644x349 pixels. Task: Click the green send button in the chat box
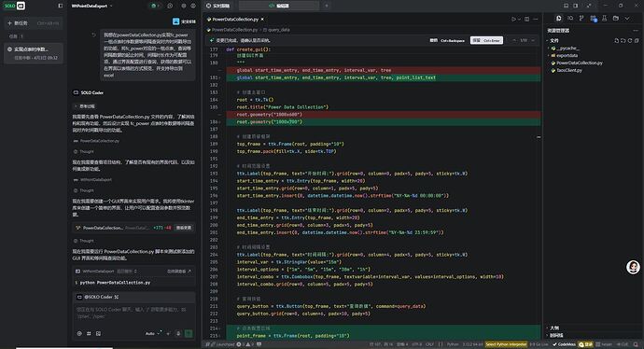click(189, 334)
